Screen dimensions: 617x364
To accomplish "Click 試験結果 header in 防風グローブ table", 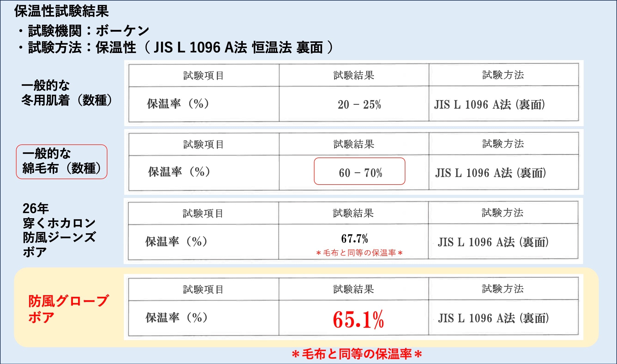I will [x=354, y=289].
